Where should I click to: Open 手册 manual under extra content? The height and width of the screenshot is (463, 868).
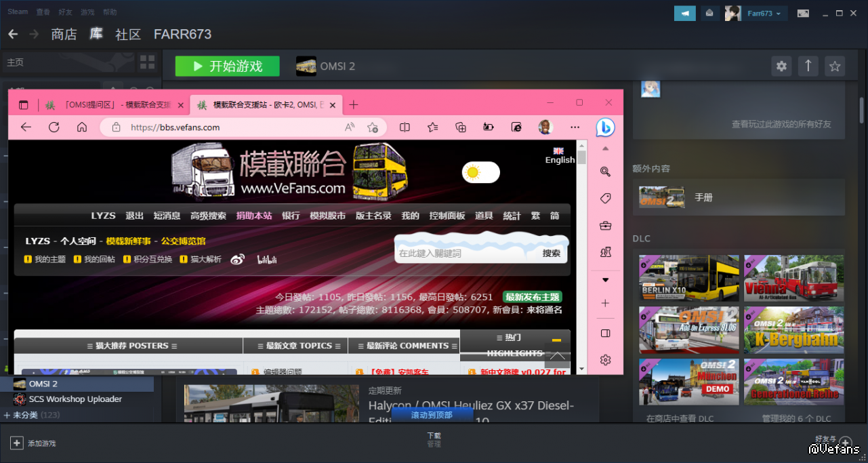(739, 197)
